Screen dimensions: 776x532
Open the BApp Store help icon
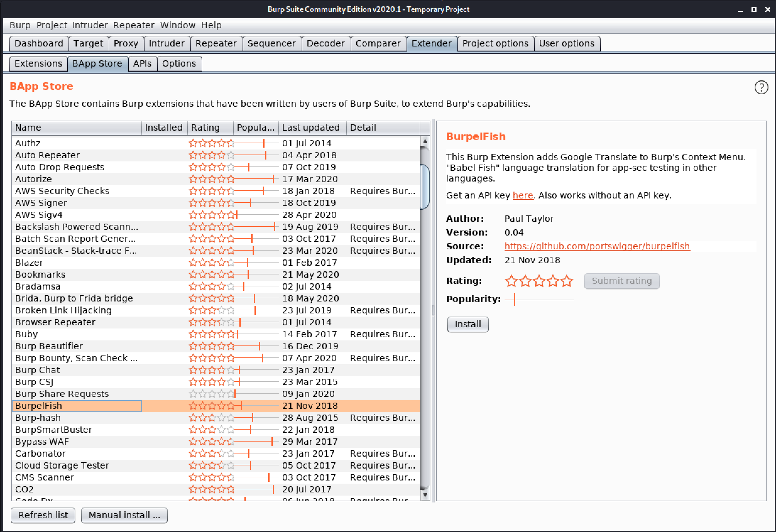761,87
